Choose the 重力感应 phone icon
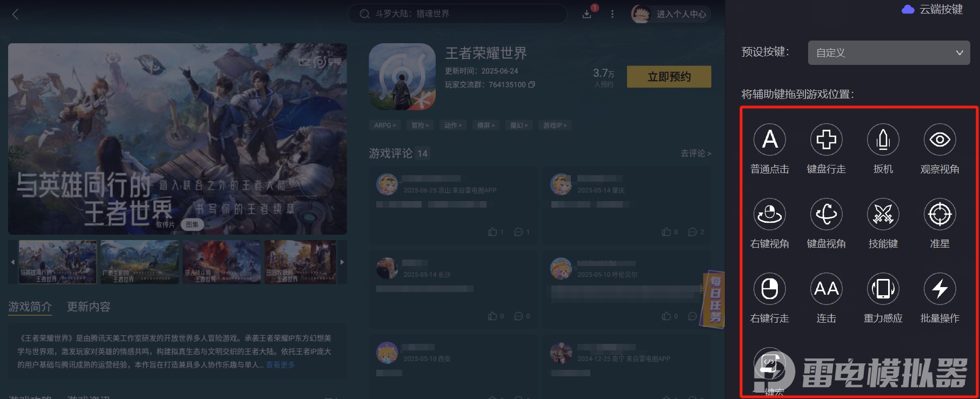Screen dimensions: 980x399 883,289
